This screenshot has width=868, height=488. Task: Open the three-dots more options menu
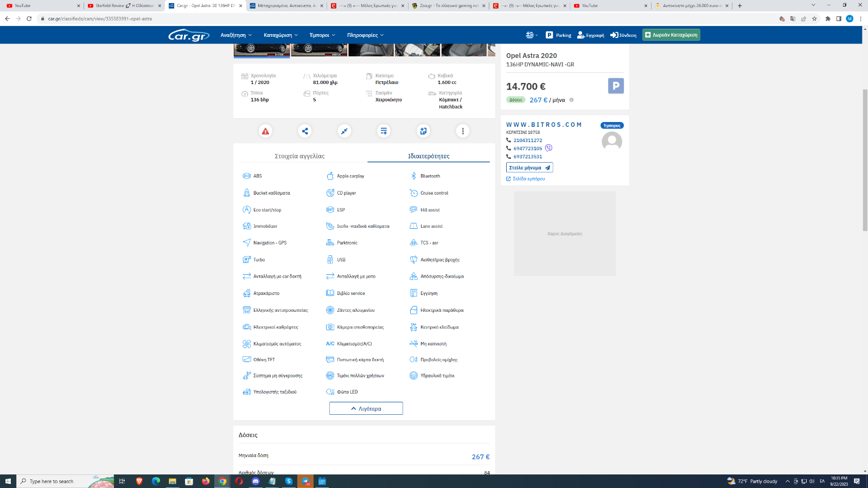(463, 131)
